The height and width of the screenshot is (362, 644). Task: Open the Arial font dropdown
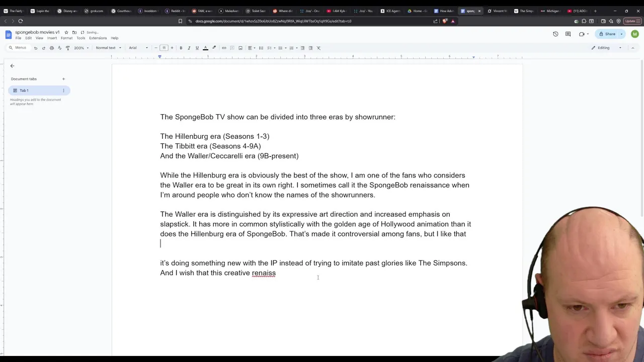[138, 48]
